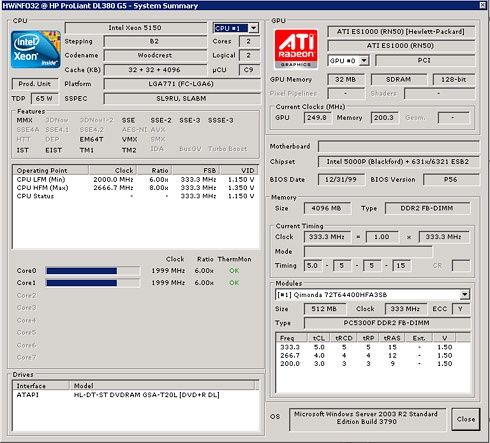This screenshot has height=443, width=490.
Task: Click the Clock column header in operating table
Action: coord(113,170)
